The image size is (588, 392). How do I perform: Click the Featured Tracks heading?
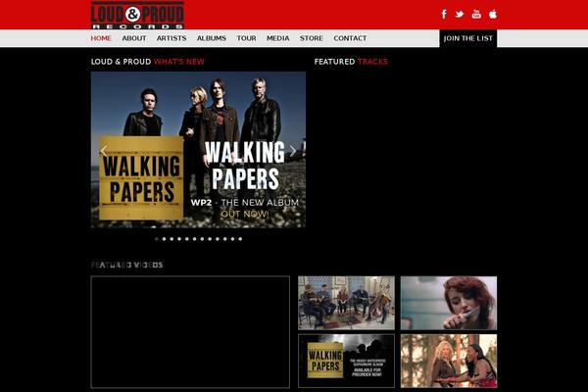(x=351, y=62)
